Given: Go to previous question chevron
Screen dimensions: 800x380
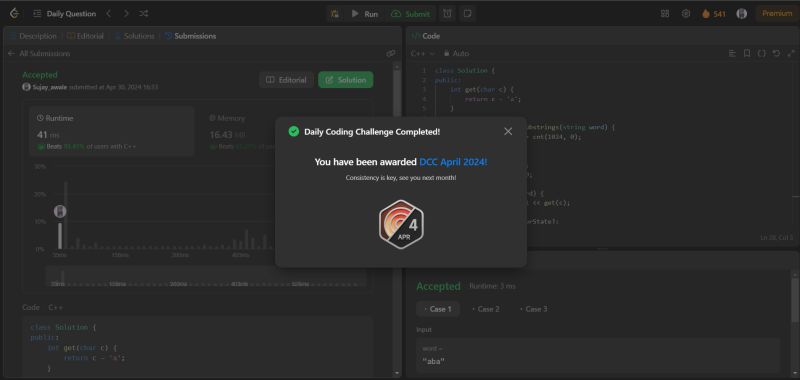Looking at the screenshot, I should 109,14.
